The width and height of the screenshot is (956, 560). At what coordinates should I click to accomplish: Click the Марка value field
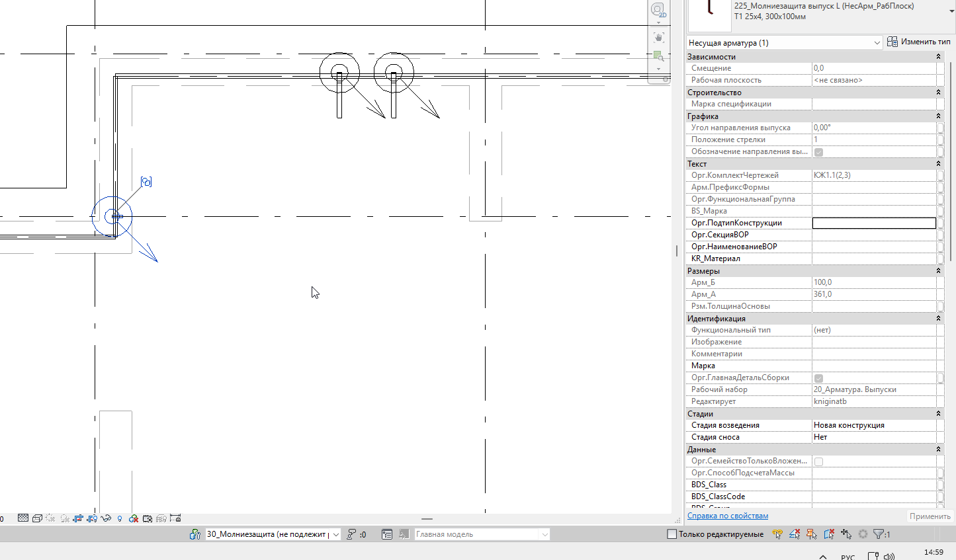pos(874,366)
